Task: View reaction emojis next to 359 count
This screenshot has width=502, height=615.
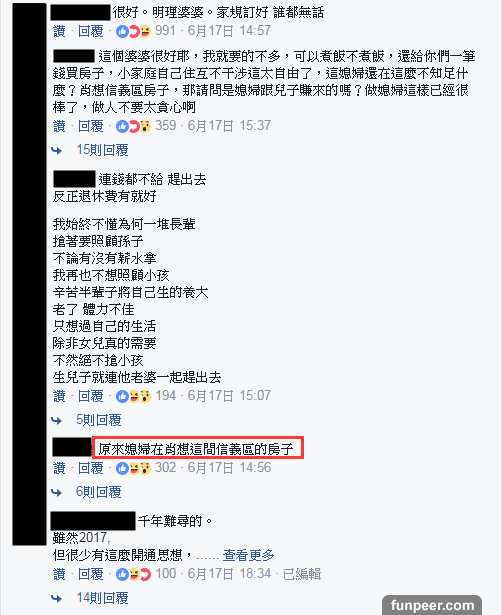Action: [x=133, y=126]
